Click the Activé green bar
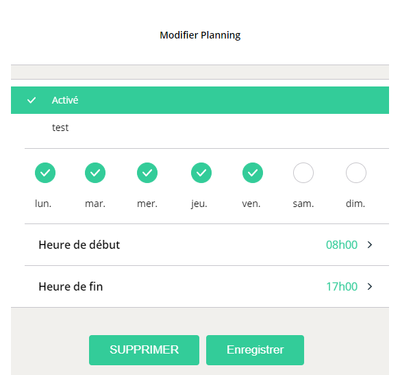400x375 pixels. [200, 100]
